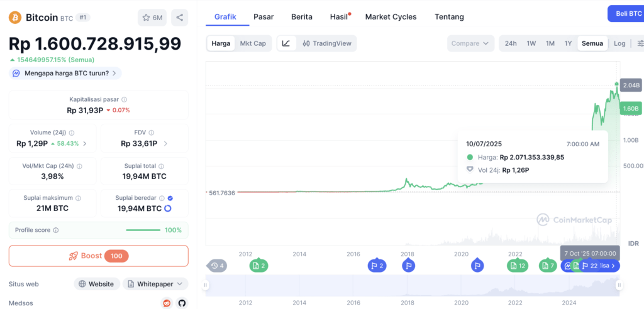Switch to TradingView chart mode

pyautogui.click(x=326, y=43)
